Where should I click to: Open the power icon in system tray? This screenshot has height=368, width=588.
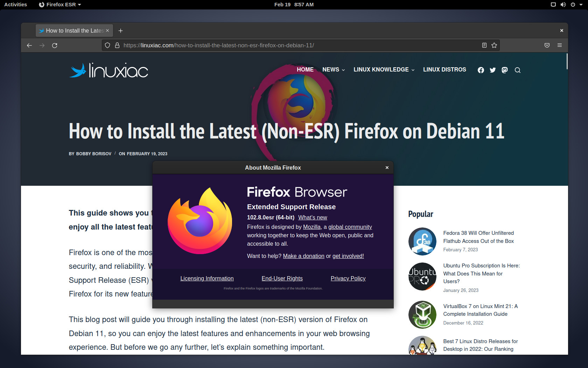(573, 5)
